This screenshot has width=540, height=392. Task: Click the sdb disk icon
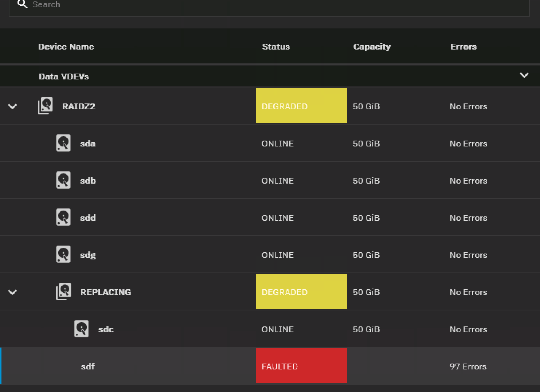coord(63,180)
